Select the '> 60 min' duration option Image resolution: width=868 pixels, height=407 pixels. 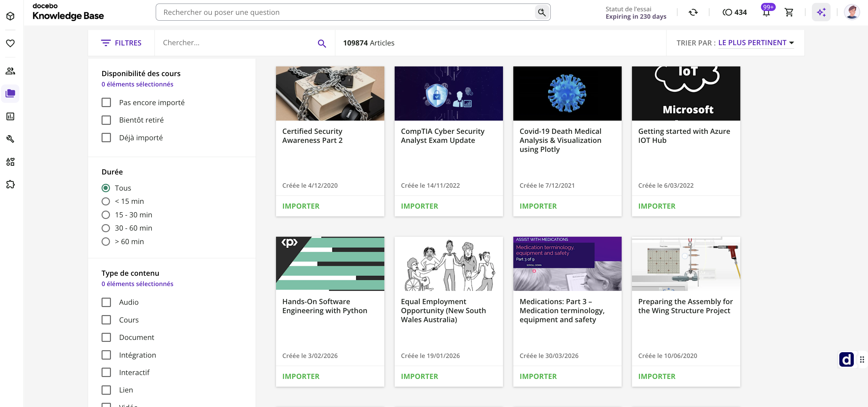click(x=106, y=242)
